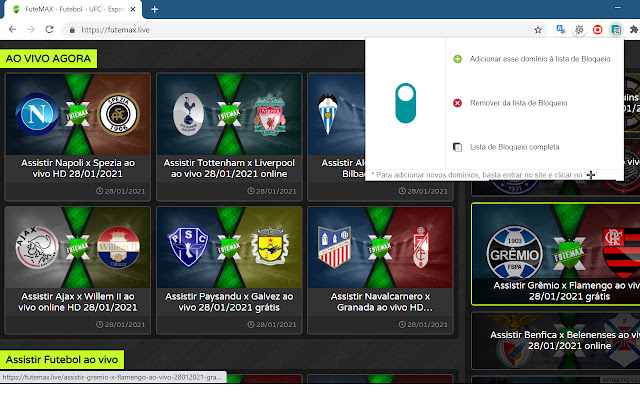Click date 28/01/2021 under Napoli x Spezia
The width and height of the screenshot is (640, 400).
click(121, 191)
